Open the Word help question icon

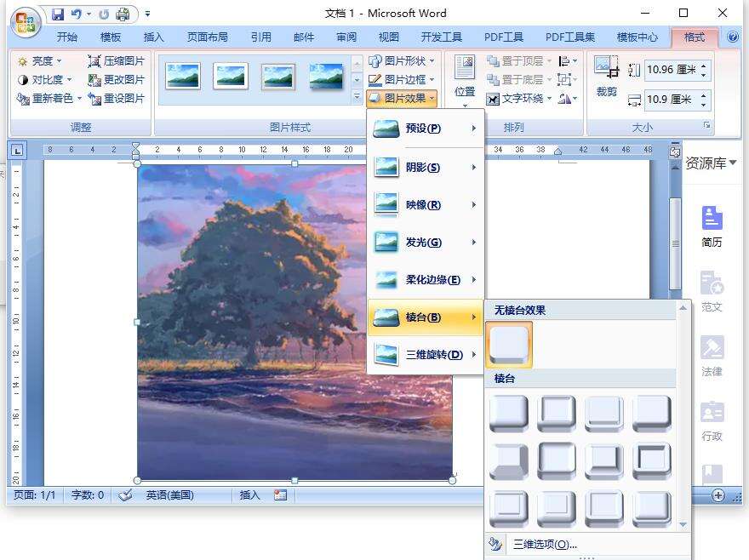(x=733, y=37)
